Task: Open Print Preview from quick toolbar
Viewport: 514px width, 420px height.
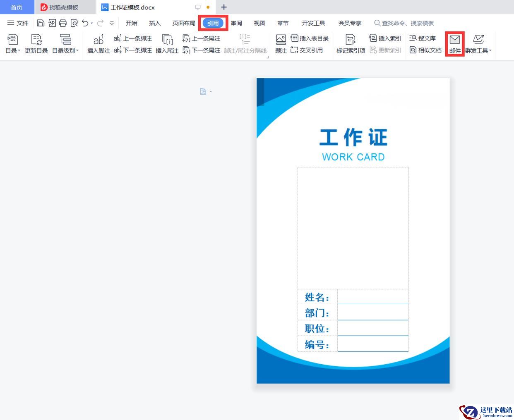Action: coord(74,23)
